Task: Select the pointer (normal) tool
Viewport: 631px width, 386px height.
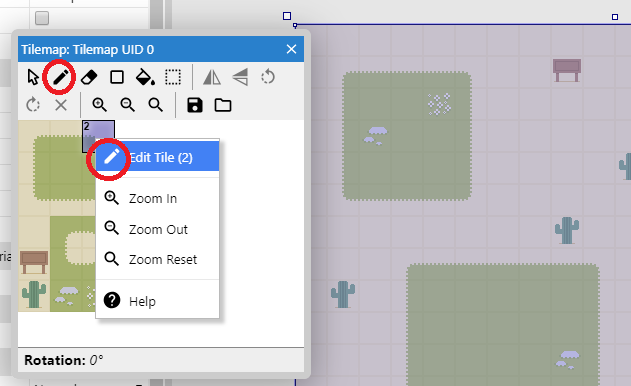Action: (33, 77)
